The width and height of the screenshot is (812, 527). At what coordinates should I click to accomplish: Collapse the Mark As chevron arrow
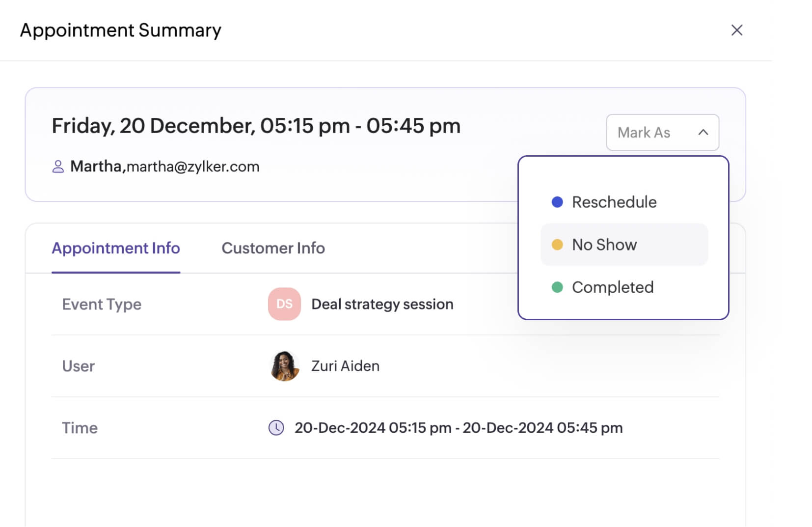tap(703, 133)
